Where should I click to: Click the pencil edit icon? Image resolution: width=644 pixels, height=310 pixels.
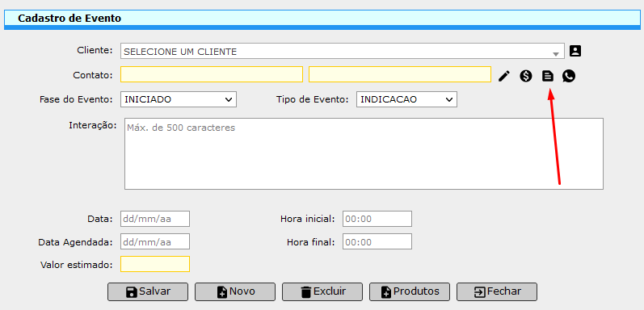504,76
